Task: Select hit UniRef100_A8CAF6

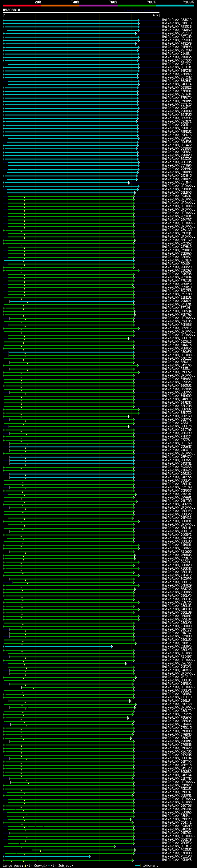Action: pos(177,352)
